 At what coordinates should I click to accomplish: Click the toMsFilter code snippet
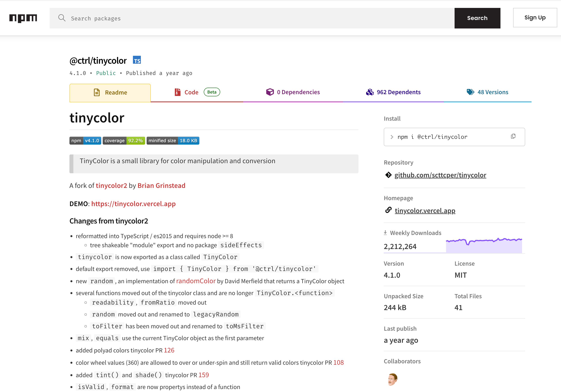pos(244,326)
